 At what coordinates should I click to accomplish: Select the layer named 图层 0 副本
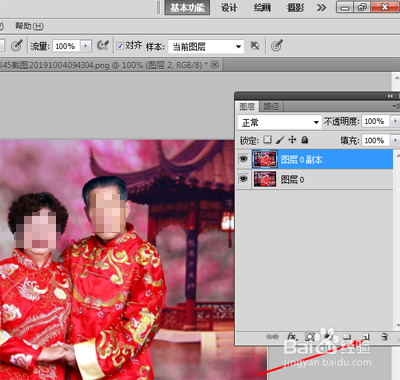click(314, 159)
